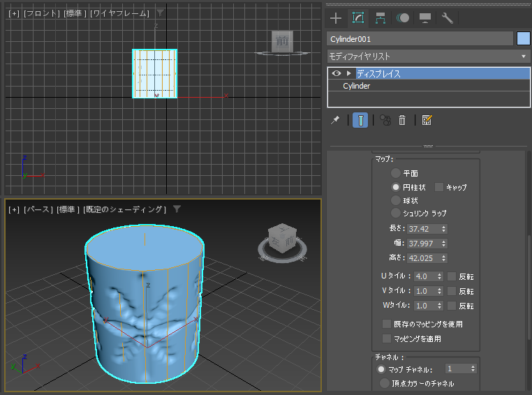Click the 高さ height value field
This screenshot has width=532, height=395.
click(x=423, y=258)
